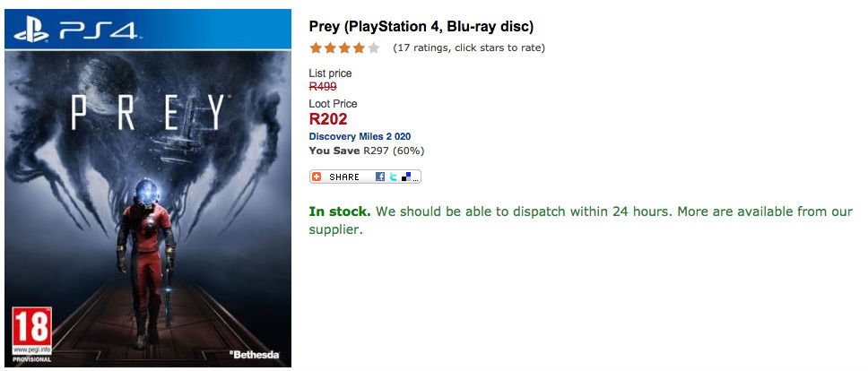The height and width of the screenshot is (371, 868).
Task: Click the Discovery Miles 2 020 link
Action: (360, 136)
